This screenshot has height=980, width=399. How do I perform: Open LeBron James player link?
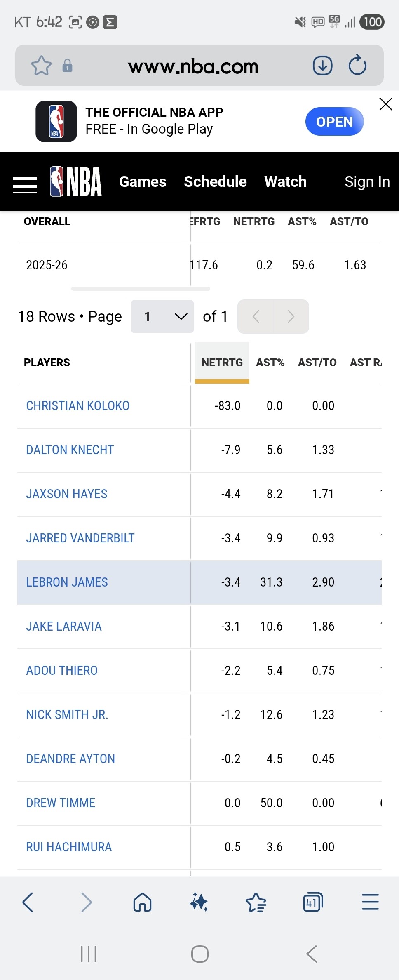[67, 582]
